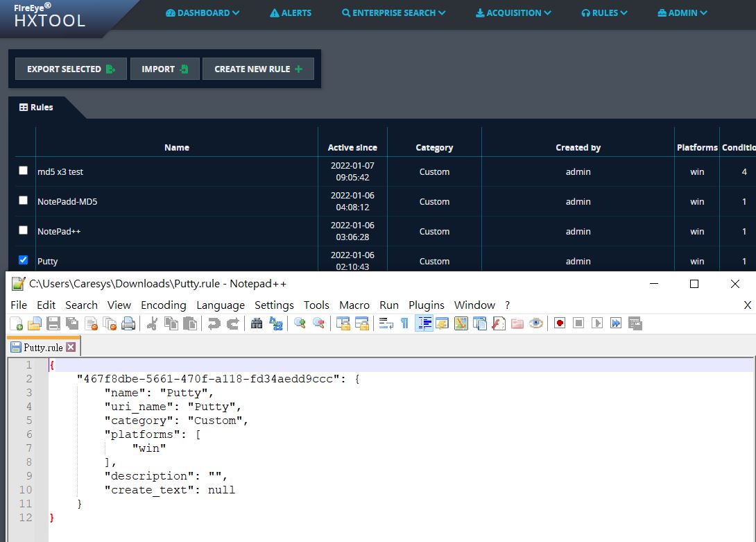Select the md5 x3 test rule checkbox

(x=23, y=170)
